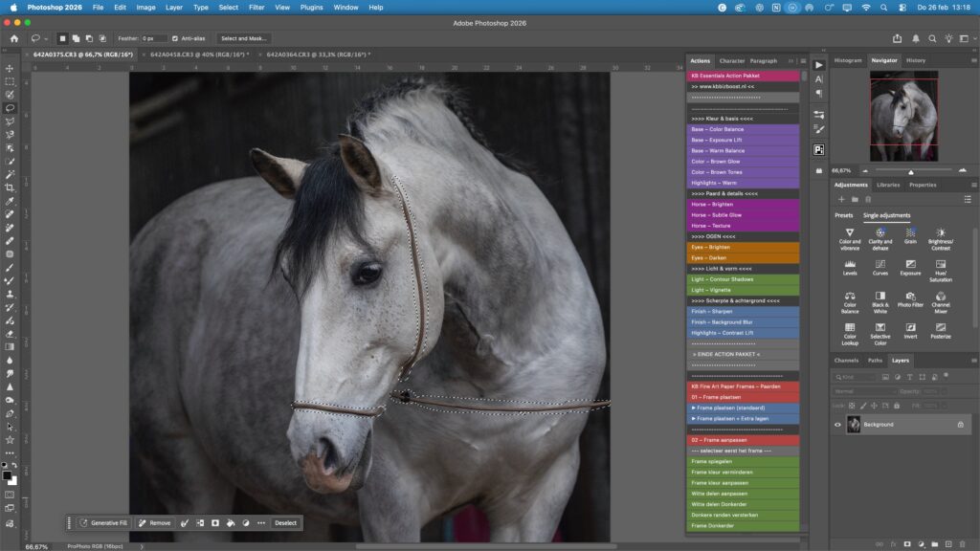This screenshot has height=551, width=980.
Task: Add Hue/Saturation adjustment
Action: coord(940,265)
